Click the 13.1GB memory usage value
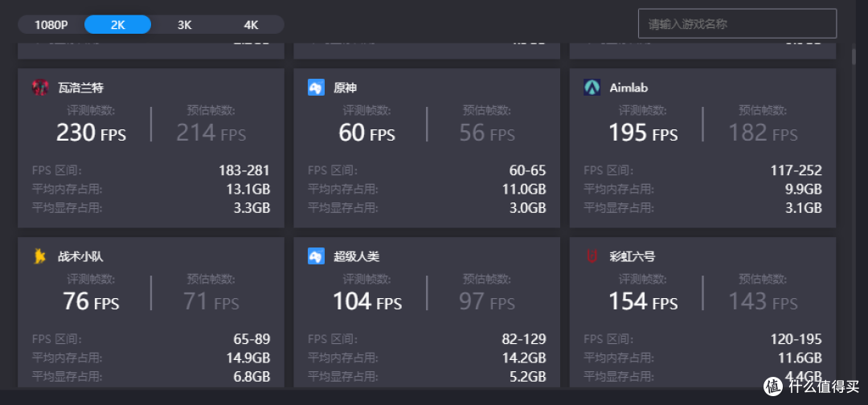Image resolution: width=868 pixels, height=405 pixels. pos(248,189)
